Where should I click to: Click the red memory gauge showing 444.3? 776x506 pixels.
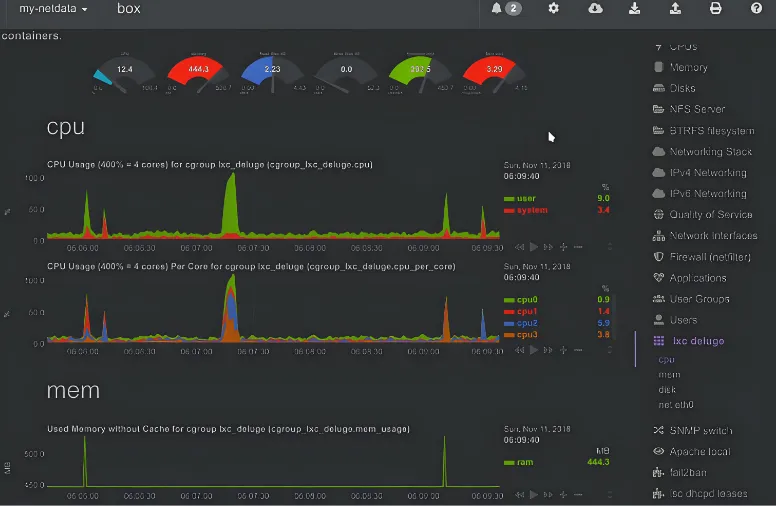[x=198, y=73]
